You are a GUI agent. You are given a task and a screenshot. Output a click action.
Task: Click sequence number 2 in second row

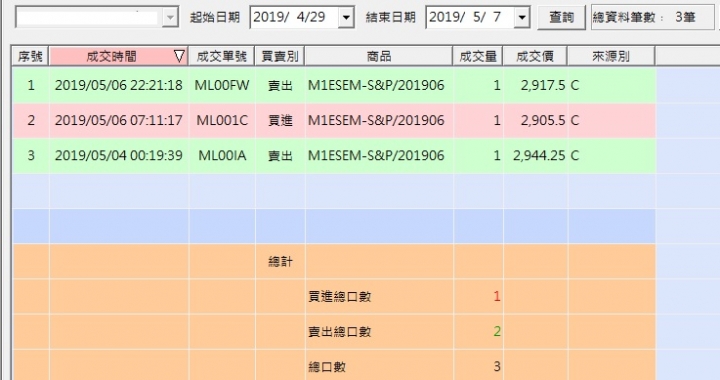pyautogui.click(x=31, y=120)
